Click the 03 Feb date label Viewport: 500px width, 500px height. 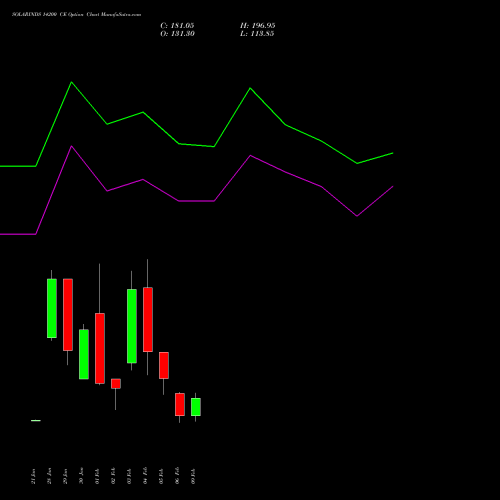click(129, 476)
